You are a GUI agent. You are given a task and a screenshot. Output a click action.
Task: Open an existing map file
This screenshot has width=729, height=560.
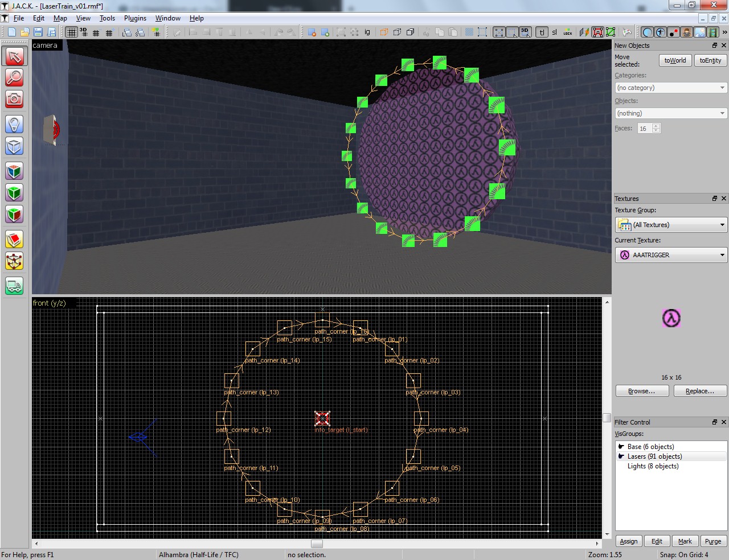coord(24,32)
